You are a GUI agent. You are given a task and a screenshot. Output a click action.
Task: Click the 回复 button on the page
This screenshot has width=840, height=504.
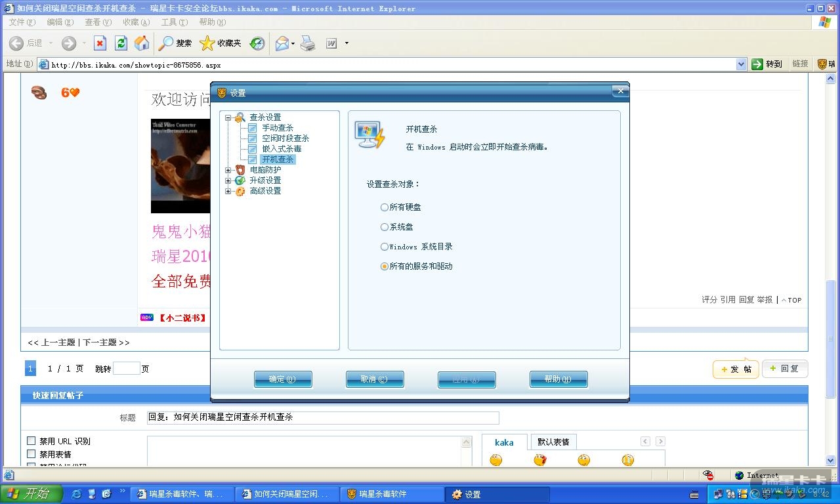[785, 369]
